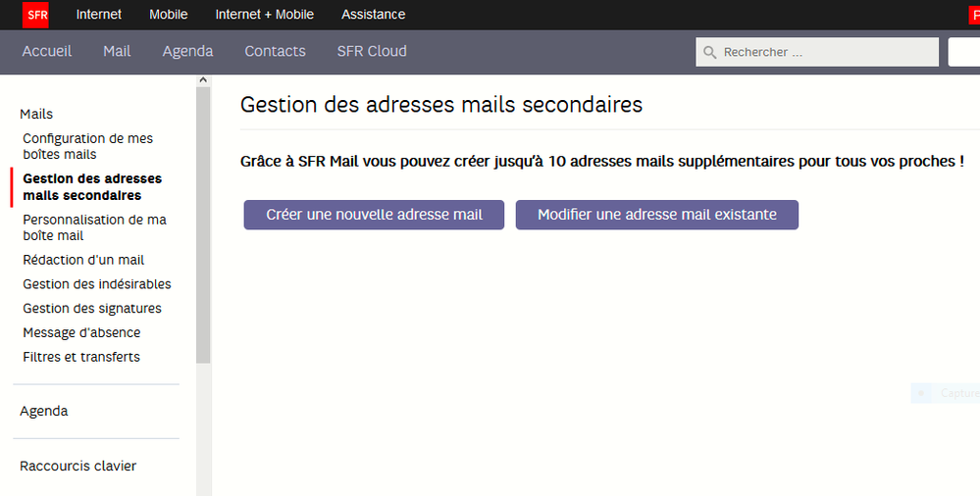980x496 pixels.
Task: Open Gestion des signatures help page
Action: pos(92,309)
